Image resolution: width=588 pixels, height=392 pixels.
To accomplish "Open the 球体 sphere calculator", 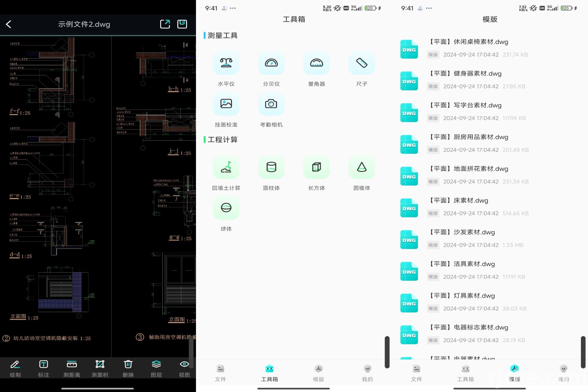I will click(x=226, y=214).
